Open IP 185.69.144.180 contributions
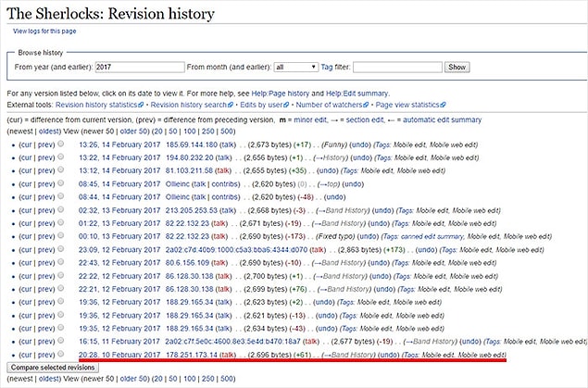The height and width of the screenshot is (388, 588). click(192, 144)
